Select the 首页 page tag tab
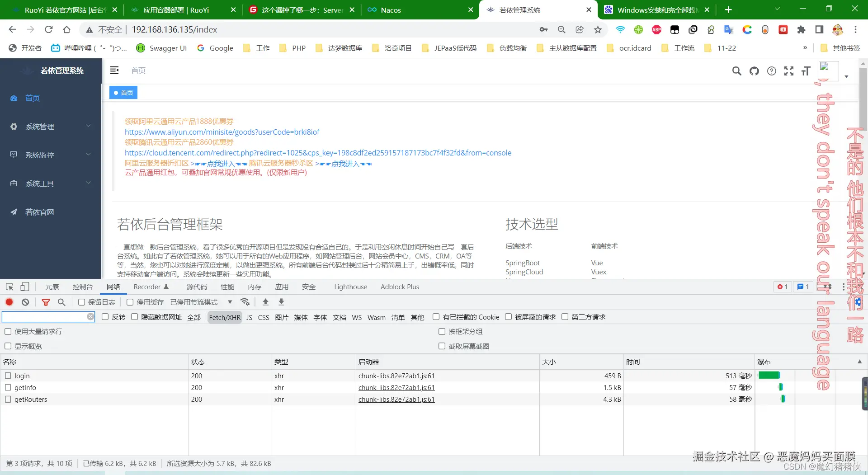868x475 pixels. (x=123, y=93)
